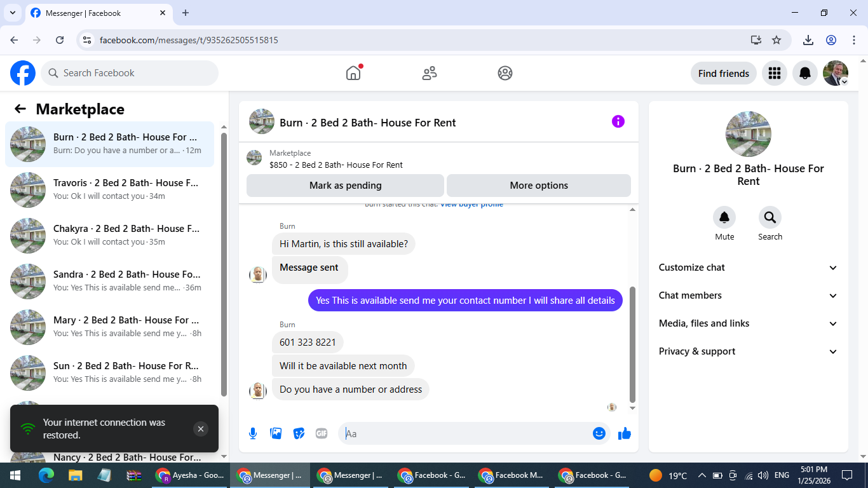The image size is (868, 488).
Task: Expand the Privacy & support section
Action: point(749,351)
